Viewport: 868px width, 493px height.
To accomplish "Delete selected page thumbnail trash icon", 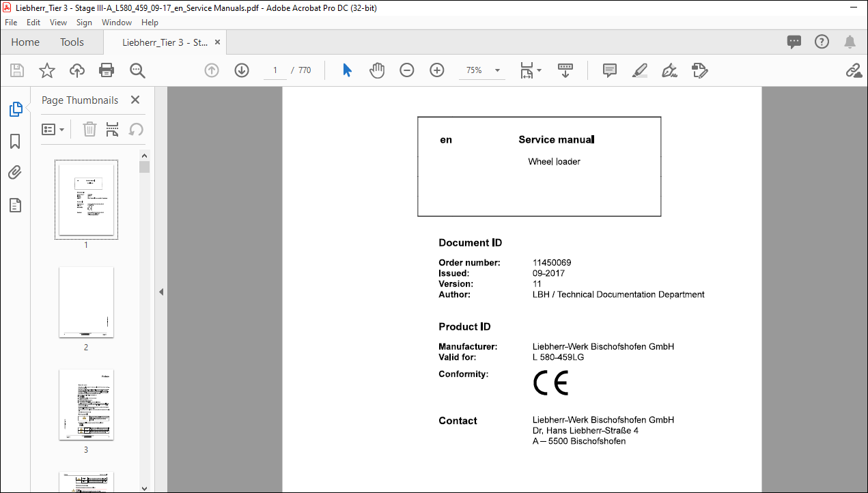I will (89, 129).
